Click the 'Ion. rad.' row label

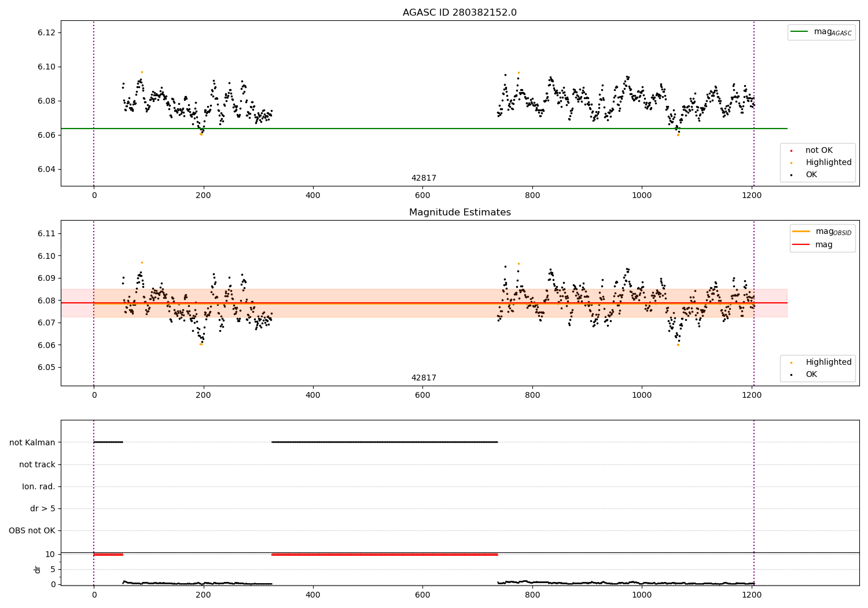point(39,486)
